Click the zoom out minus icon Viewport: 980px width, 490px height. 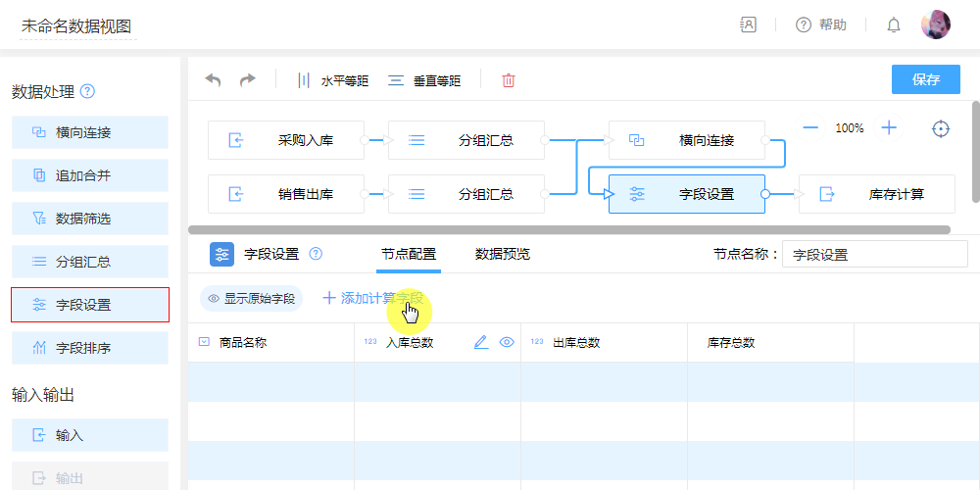click(810, 127)
